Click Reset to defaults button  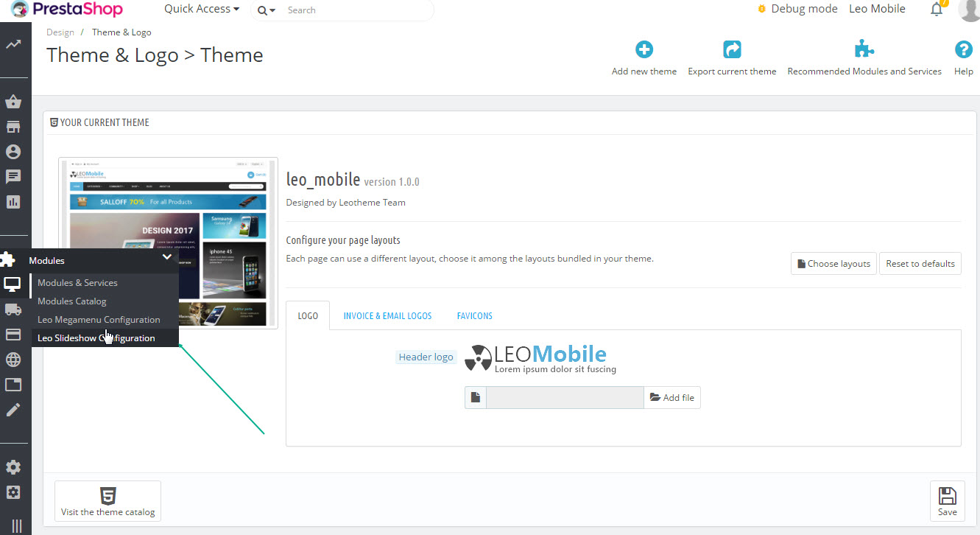click(920, 264)
